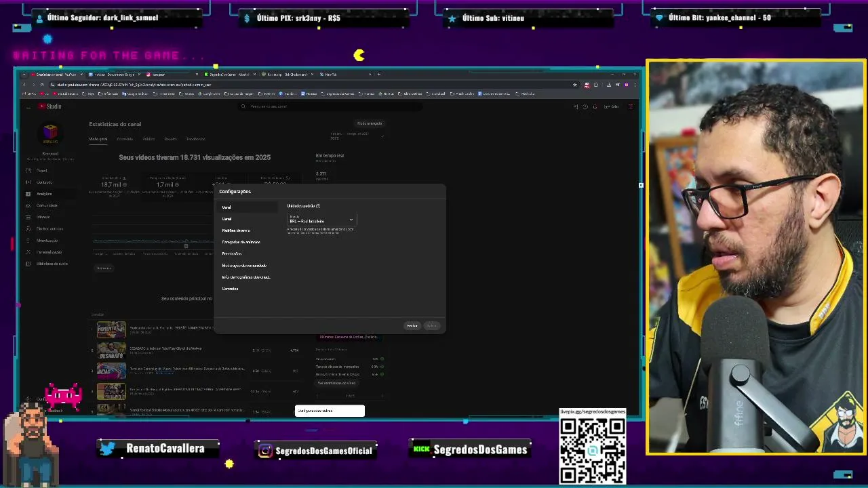Click Ver estatísticas do vídeo button
The image size is (868, 488).
[337, 383]
